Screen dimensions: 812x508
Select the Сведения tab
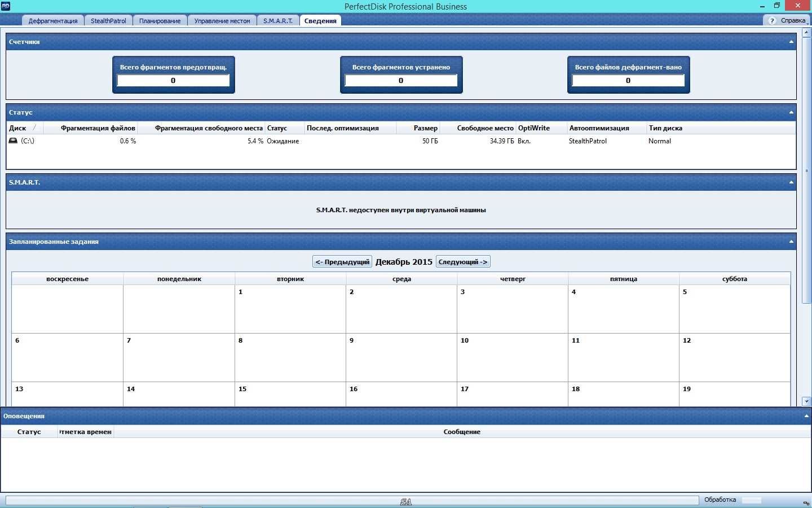coord(320,21)
